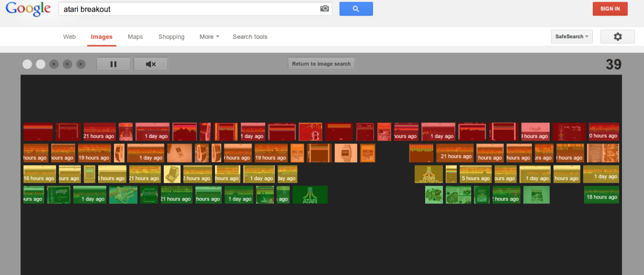Click the yellow arcade cabinet image brick
The width and height of the screenshot is (644, 275).
click(x=172, y=174)
